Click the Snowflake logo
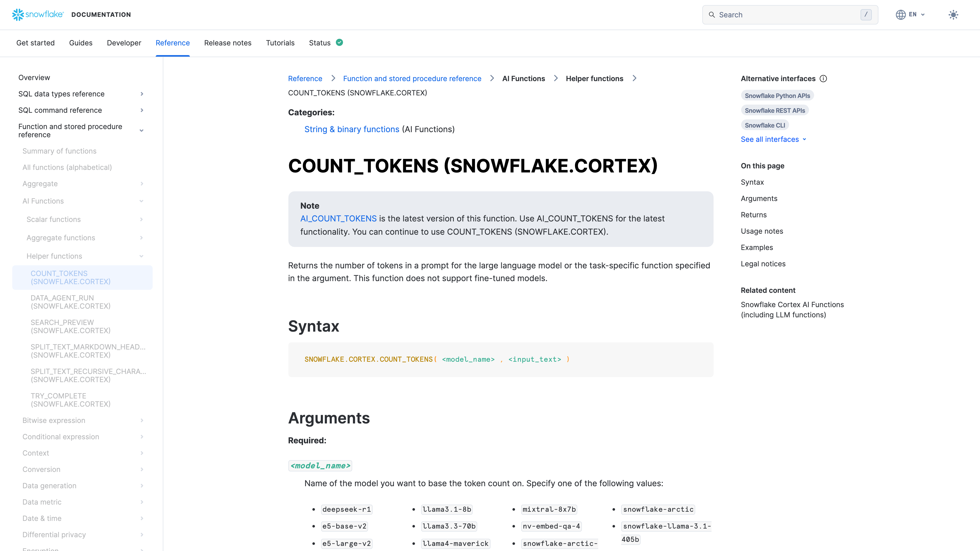The image size is (980, 551). (38, 15)
